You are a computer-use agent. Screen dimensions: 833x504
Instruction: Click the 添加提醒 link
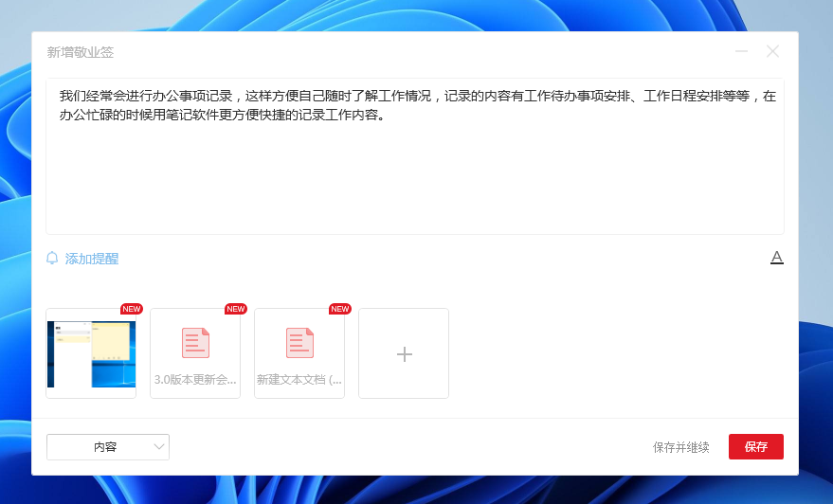click(x=91, y=259)
